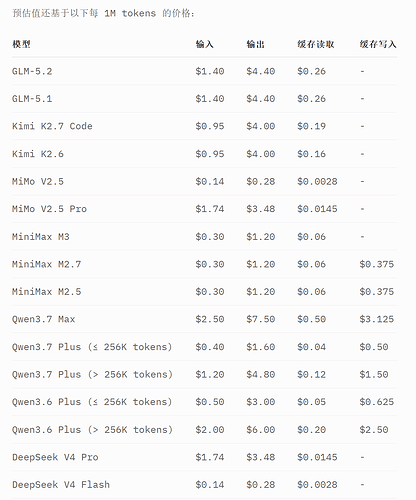Click the 缓存写入 column header
This screenshot has height=500, width=416.
(378, 44)
